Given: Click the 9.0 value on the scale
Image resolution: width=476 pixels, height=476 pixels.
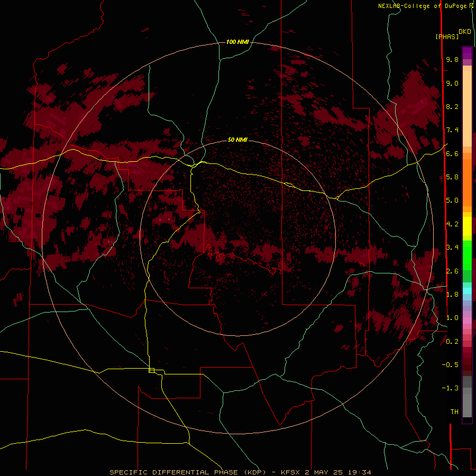Looking at the screenshot, I should click(x=452, y=83).
